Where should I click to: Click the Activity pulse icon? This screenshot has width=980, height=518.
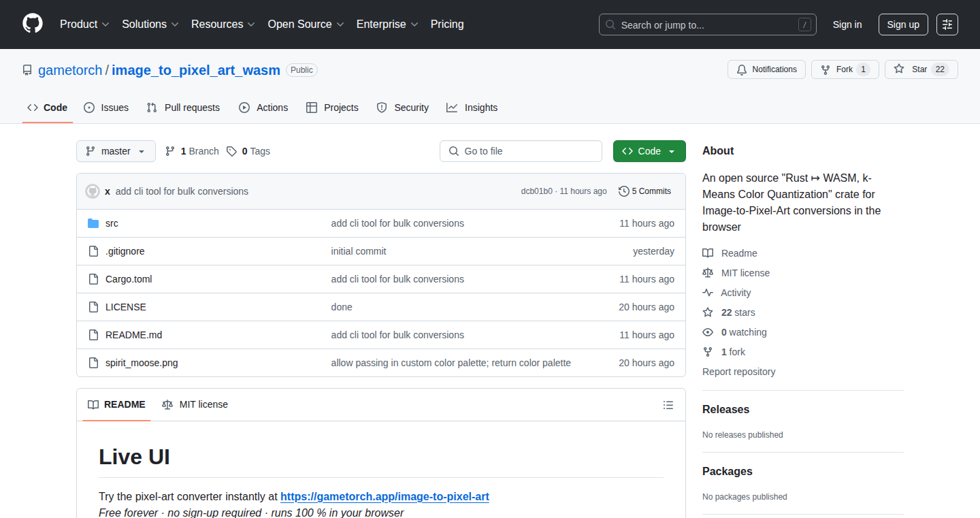708,293
